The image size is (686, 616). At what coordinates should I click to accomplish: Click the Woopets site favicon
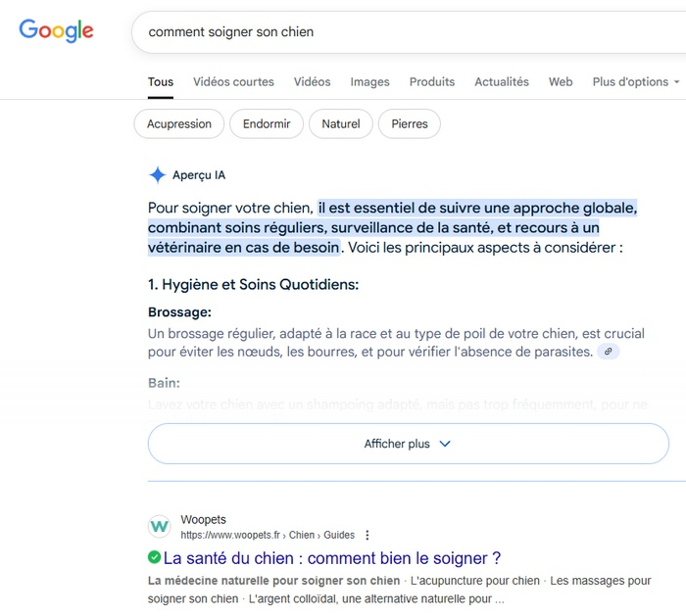point(159,527)
